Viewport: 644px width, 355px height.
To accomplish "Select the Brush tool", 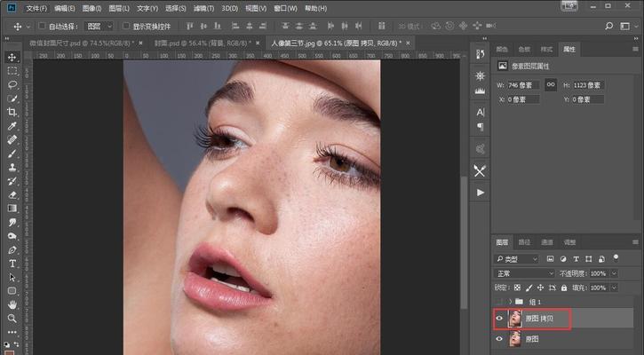I will (x=12, y=154).
